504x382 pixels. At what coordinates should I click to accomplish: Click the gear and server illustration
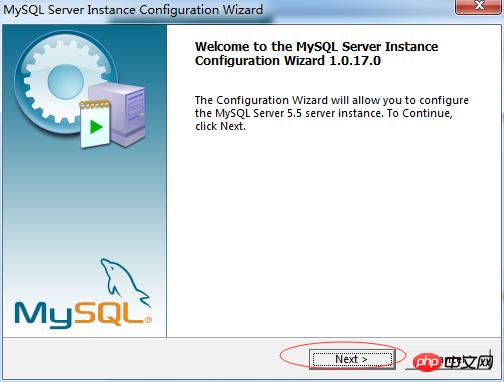80,89
